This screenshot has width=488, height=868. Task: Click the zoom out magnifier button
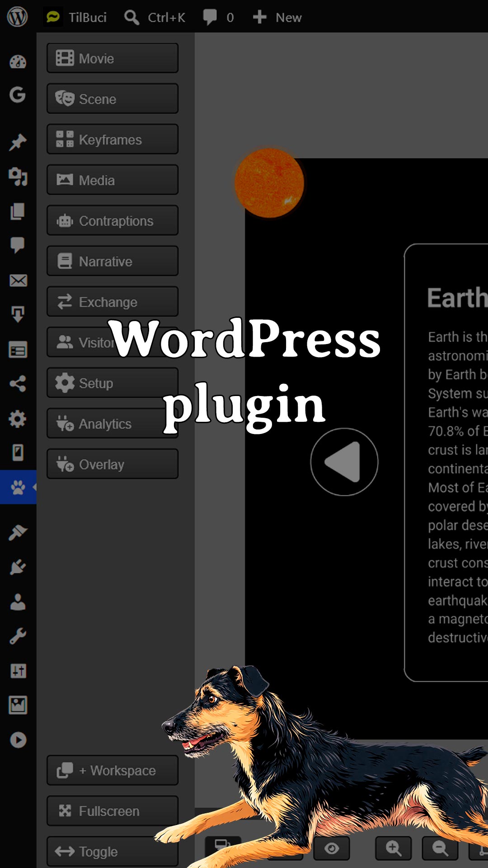point(440,848)
